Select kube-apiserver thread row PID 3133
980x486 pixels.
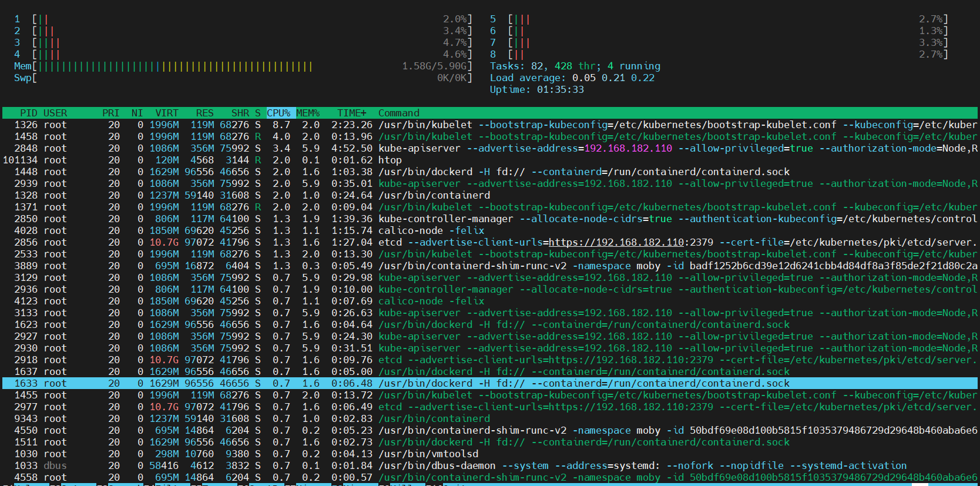pyautogui.click(x=490, y=313)
